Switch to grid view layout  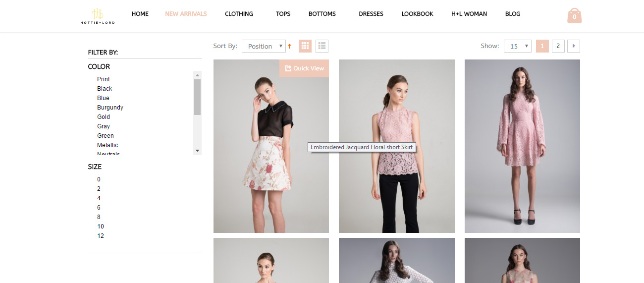pyautogui.click(x=305, y=46)
